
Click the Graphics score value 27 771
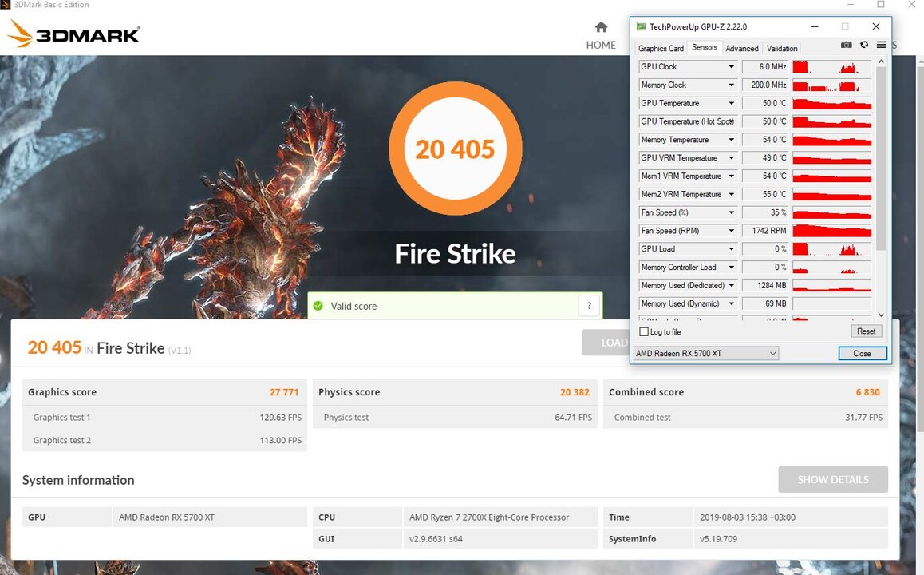[x=284, y=392]
